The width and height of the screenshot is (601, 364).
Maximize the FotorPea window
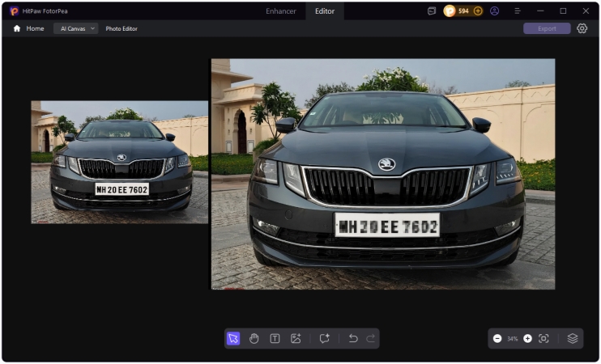pyautogui.click(x=563, y=11)
